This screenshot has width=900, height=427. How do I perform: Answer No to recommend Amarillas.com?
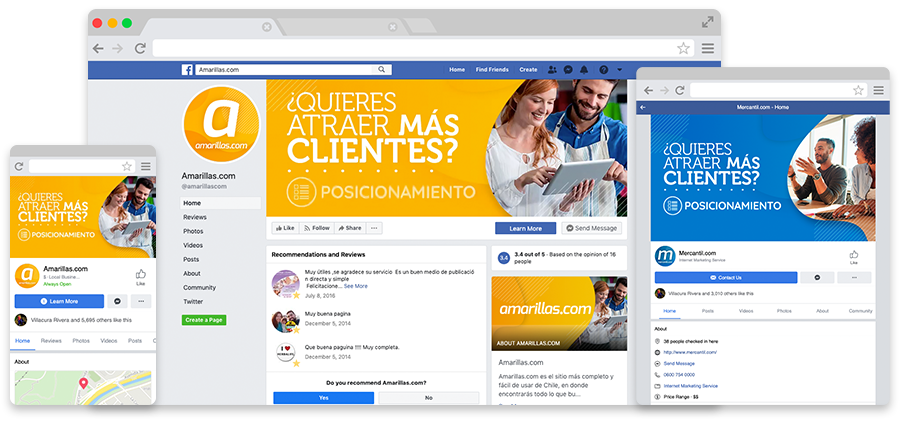pos(429,398)
